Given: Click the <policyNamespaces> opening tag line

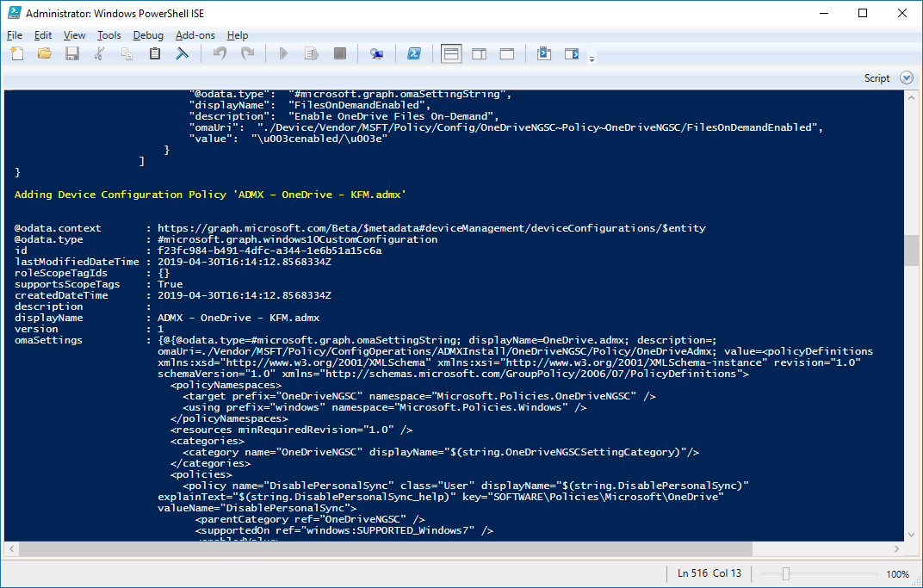Looking at the screenshot, I should pos(226,384).
